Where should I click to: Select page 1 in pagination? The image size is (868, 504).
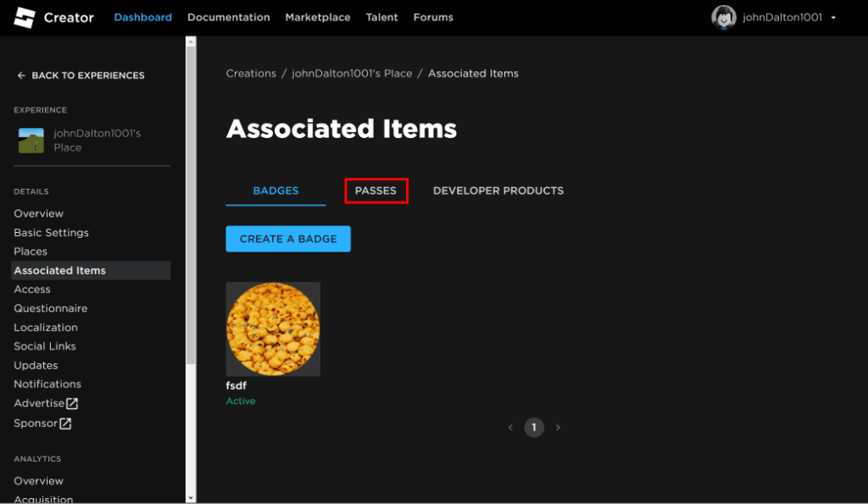pyautogui.click(x=534, y=428)
